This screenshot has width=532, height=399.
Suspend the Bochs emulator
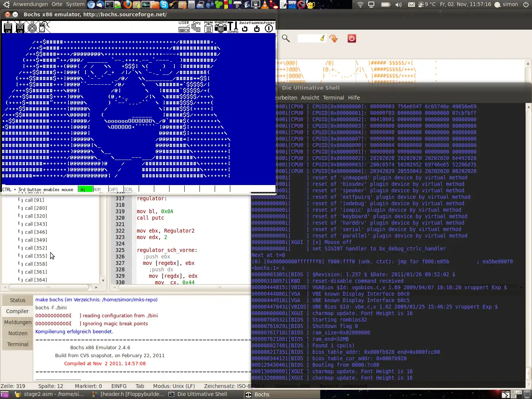point(257,27)
